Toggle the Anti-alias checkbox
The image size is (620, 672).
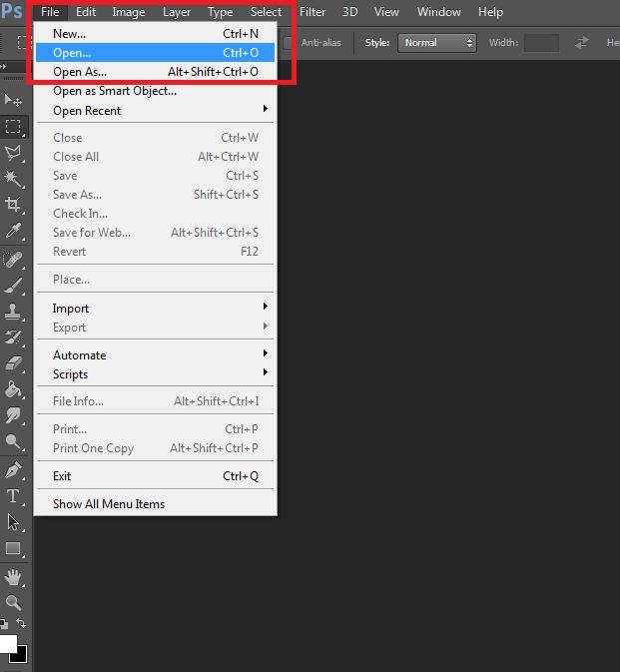coord(289,43)
